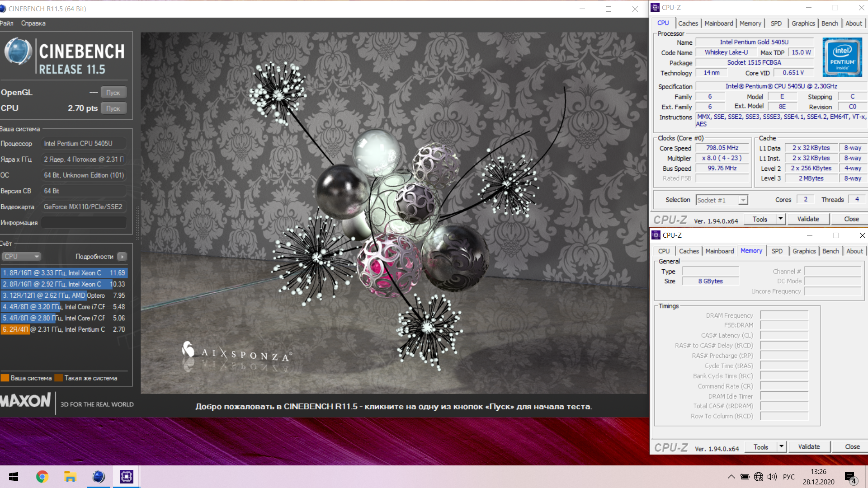Click lower CPU-Z title bar icon

[x=656, y=235]
